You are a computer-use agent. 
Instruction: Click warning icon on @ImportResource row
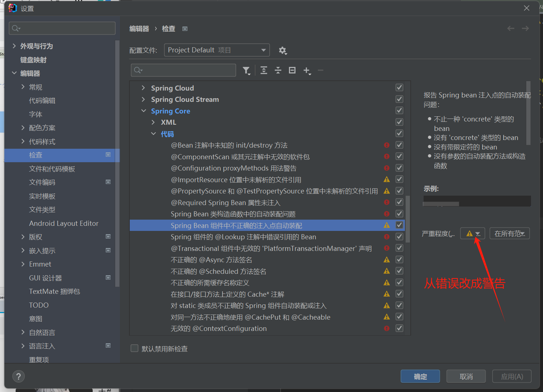[387, 179]
